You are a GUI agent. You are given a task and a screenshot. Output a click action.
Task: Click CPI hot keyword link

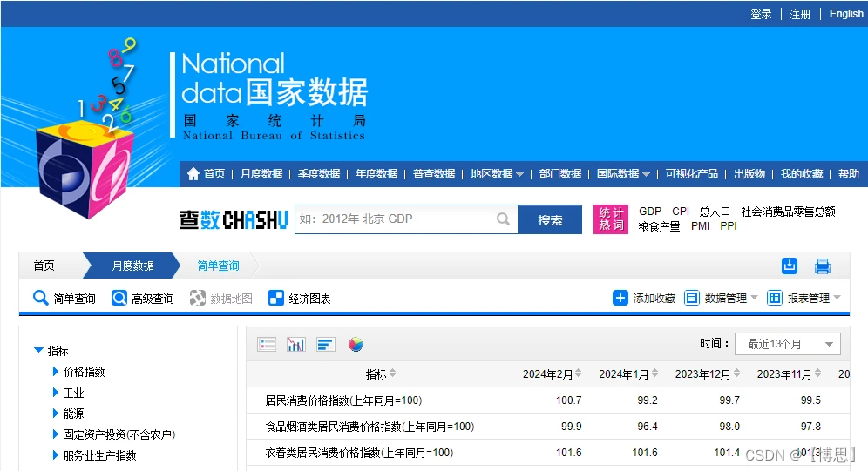(681, 212)
